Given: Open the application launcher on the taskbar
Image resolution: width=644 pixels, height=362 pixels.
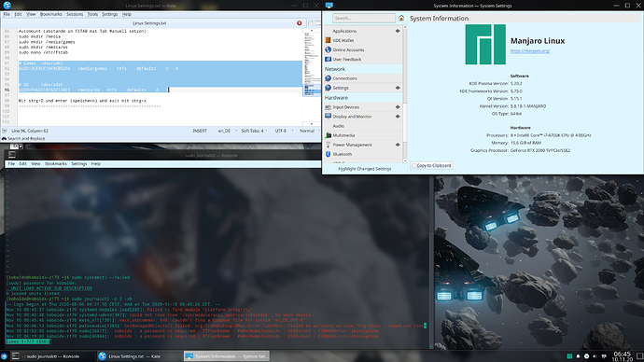Looking at the screenshot, I should click(x=4, y=356).
